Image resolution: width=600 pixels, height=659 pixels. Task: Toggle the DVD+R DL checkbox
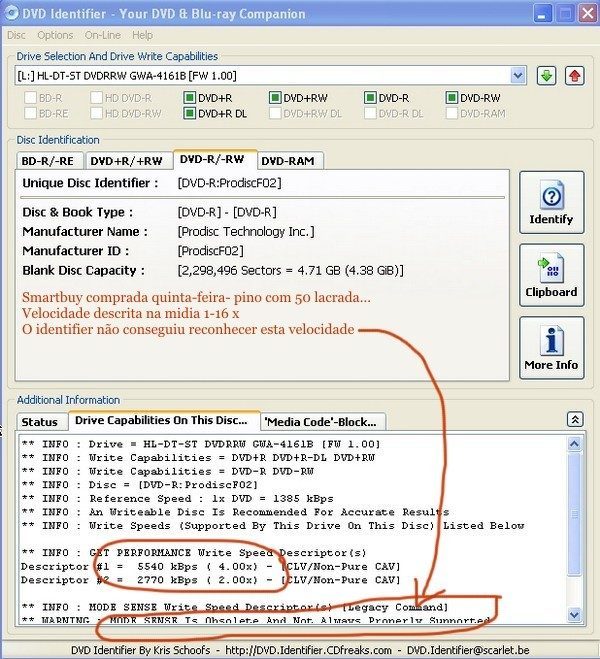point(189,113)
